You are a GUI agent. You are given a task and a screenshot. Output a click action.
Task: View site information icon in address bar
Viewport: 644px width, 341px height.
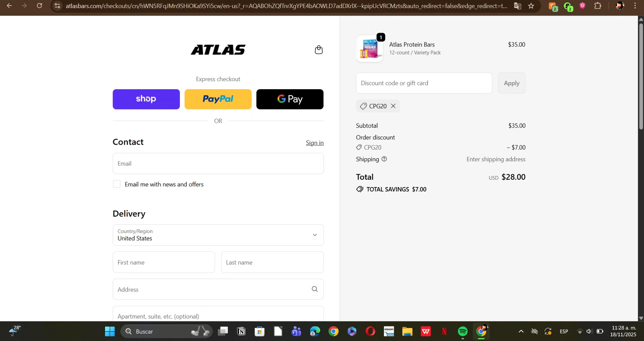(x=58, y=6)
